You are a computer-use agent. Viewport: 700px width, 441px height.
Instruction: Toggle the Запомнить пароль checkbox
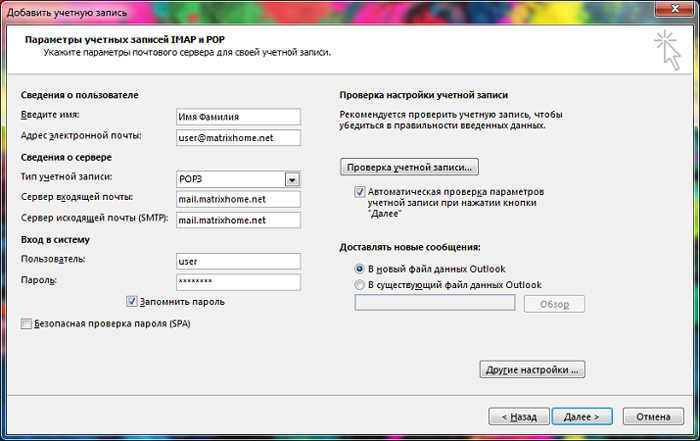point(132,302)
